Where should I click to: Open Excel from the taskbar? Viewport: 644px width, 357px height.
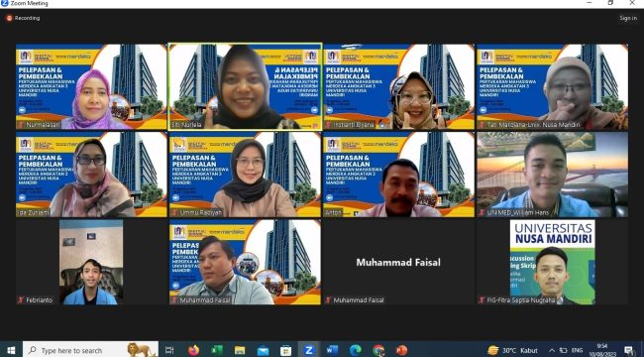[216, 350]
